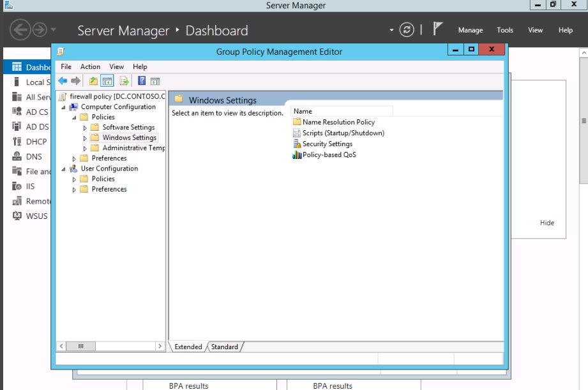Click the Server Manager back navigation arrow
Image resolution: width=588 pixels, height=390 pixels.
coord(20,29)
